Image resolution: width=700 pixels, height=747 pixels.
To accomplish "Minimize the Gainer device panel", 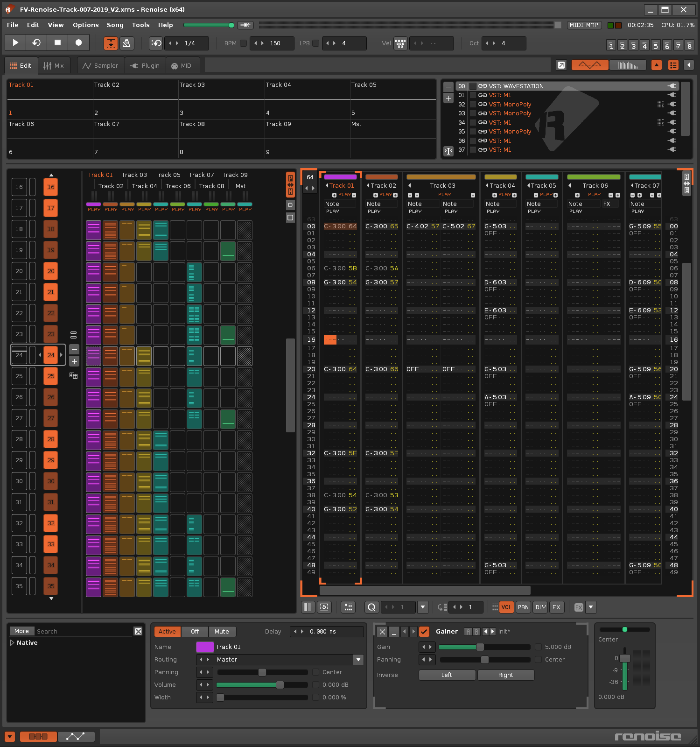I will [394, 631].
